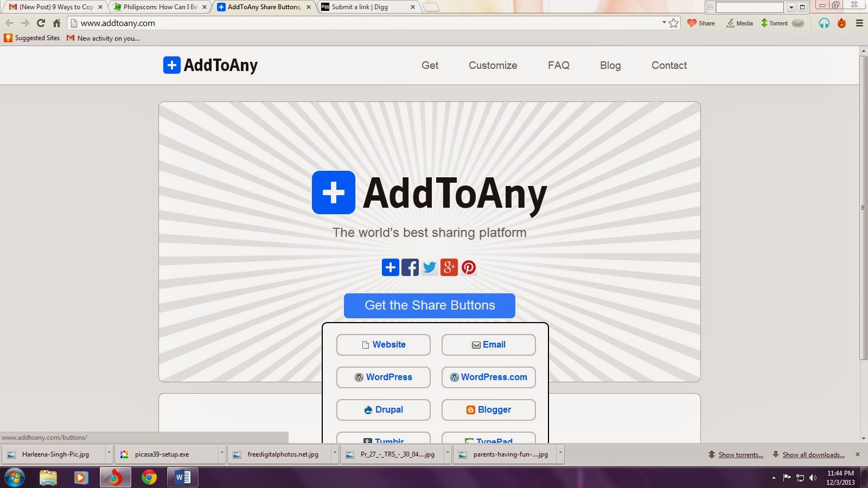Viewport: 868px width, 488px height.
Task: Open the Pr_27 jpg download menu arrow
Action: [448, 454]
